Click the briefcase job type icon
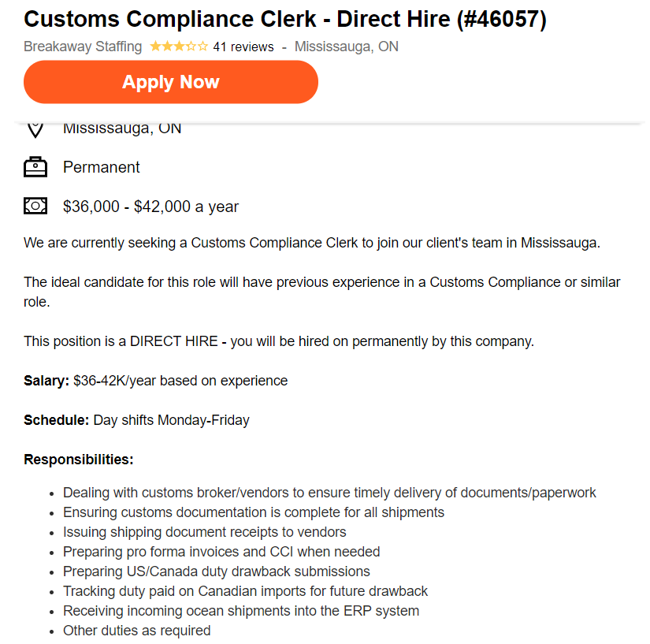 [x=35, y=166]
